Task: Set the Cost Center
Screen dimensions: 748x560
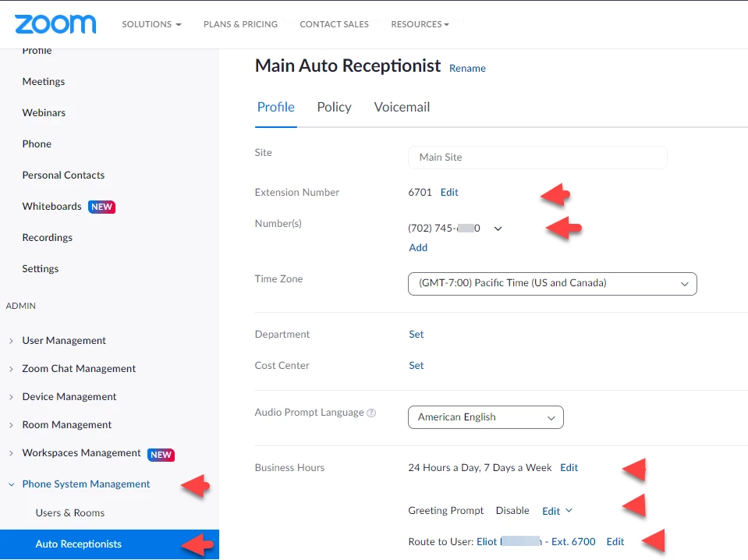Action: coord(416,365)
